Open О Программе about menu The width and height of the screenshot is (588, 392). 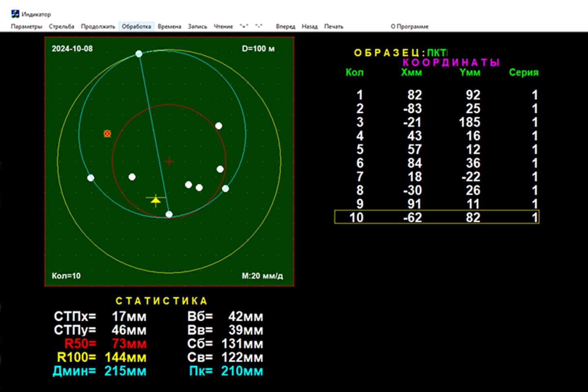coord(410,27)
